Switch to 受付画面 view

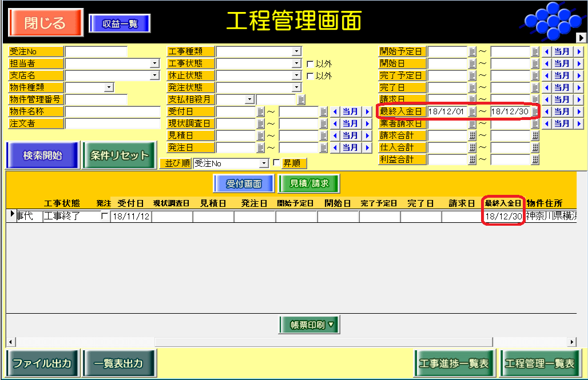pos(244,183)
